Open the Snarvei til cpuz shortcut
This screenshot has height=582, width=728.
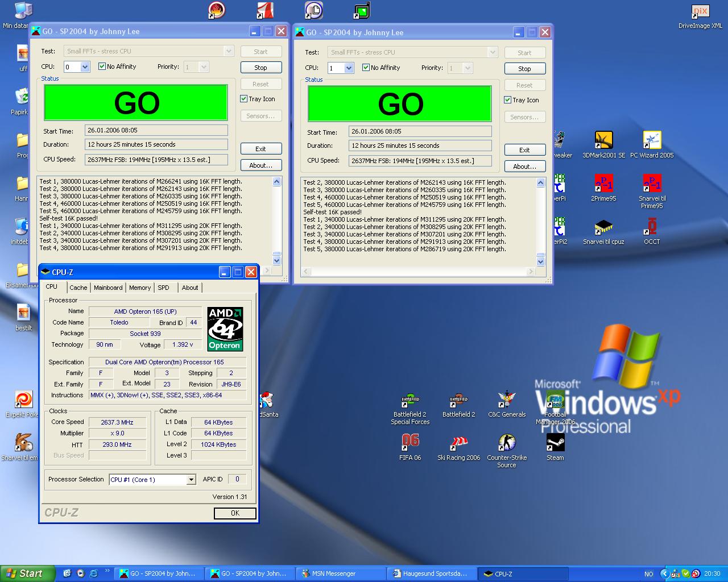pyautogui.click(x=603, y=231)
